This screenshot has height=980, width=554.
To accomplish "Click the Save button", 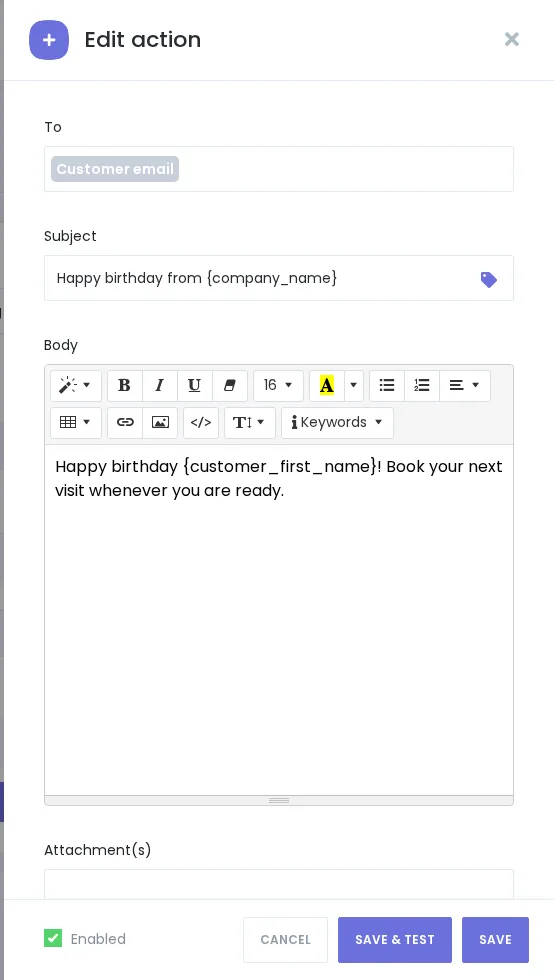I will click(495, 939).
